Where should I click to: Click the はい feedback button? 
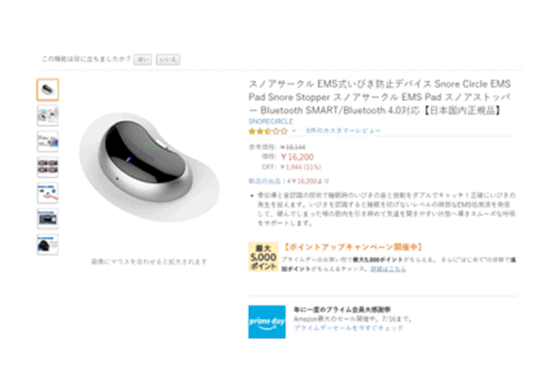pyautogui.click(x=142, y=60)
